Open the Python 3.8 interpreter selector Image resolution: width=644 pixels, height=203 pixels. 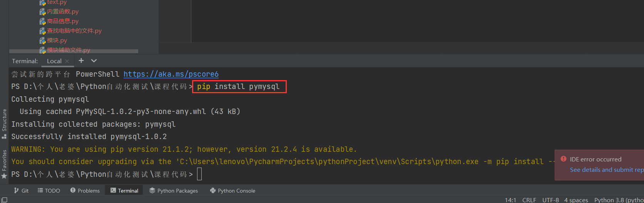pyautogui.click(x=618, y=200)
